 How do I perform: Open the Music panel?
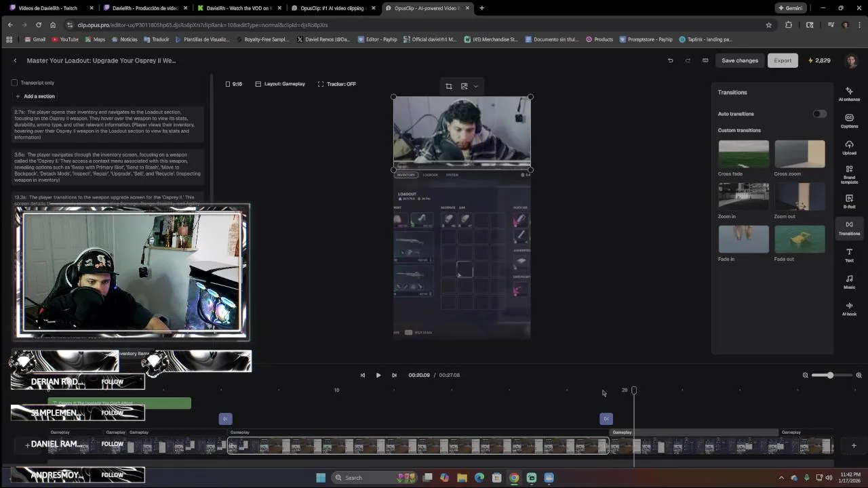coord(849,282)
